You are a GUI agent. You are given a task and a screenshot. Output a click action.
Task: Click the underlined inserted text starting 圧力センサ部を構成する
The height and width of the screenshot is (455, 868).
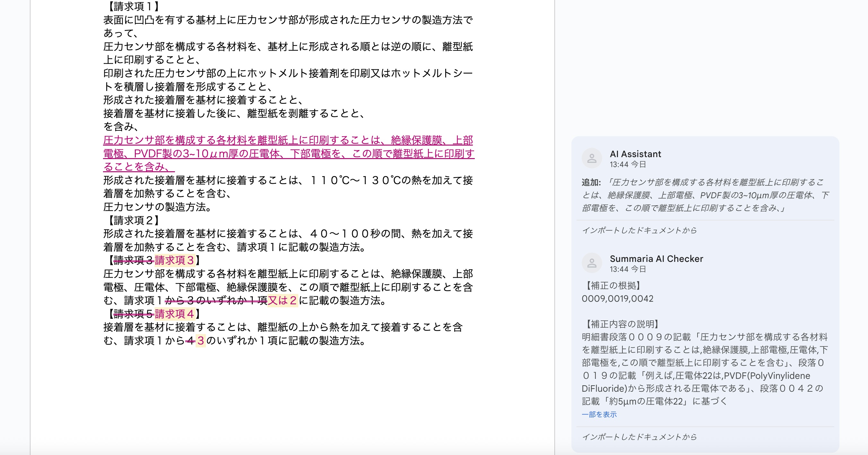(289, 154)
